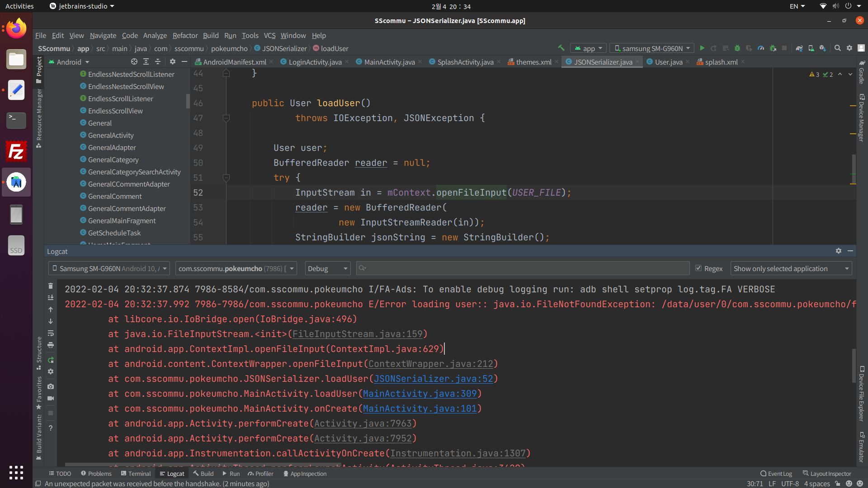
Task: Restart logcat with the green arrow icon
Action: 51,360
